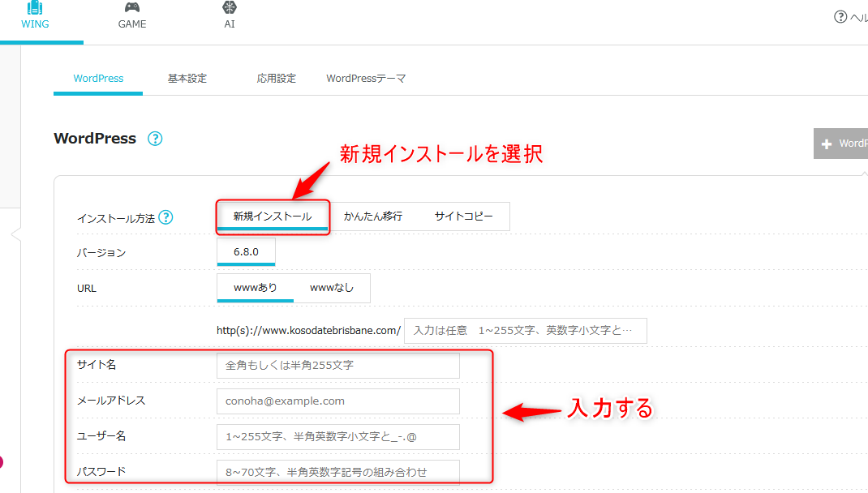Click the バージョン label
868x493 pixels.
point(101,253)
